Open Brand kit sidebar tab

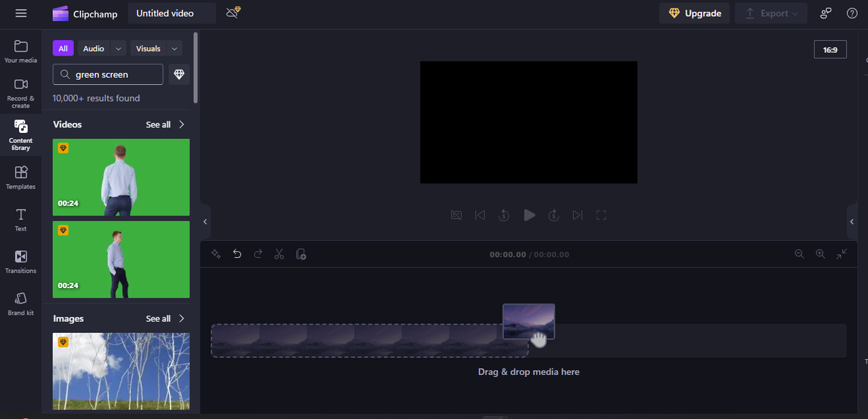[x=21, y=304]
